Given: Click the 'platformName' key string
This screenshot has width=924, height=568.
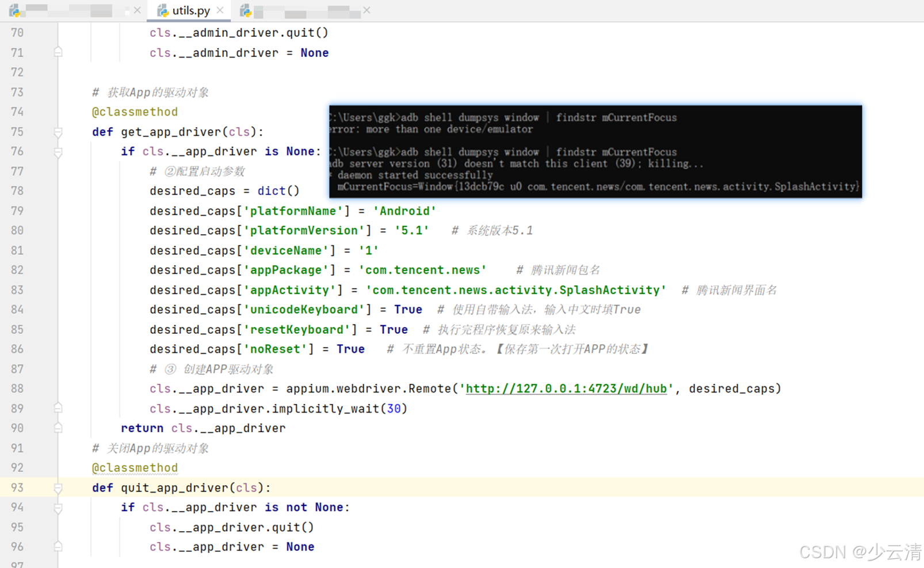Looking at the screenshot, I should point(293,211).
